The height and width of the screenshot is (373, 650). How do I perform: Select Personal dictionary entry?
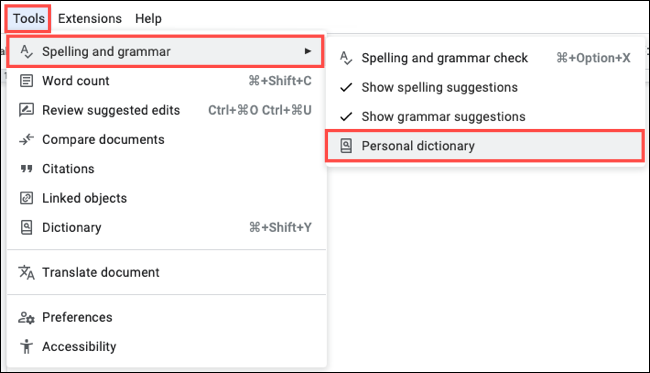(485, 146)
